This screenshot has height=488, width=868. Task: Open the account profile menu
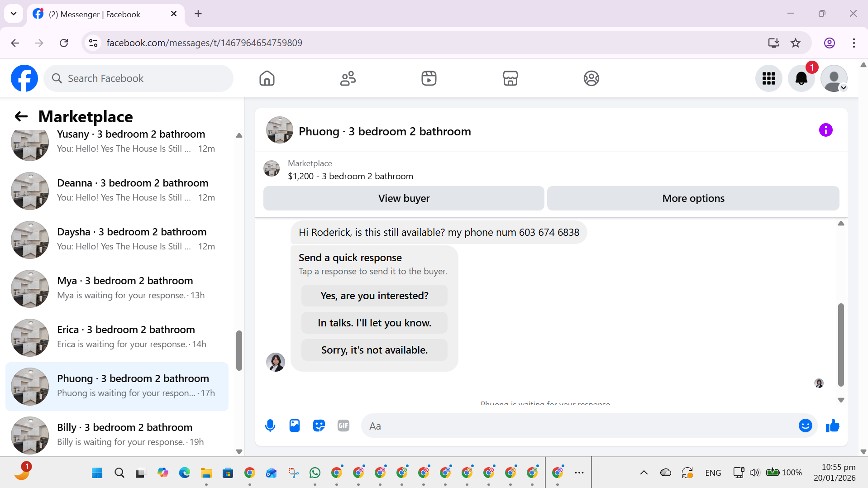pyautogui.click(x=834, y=78)
